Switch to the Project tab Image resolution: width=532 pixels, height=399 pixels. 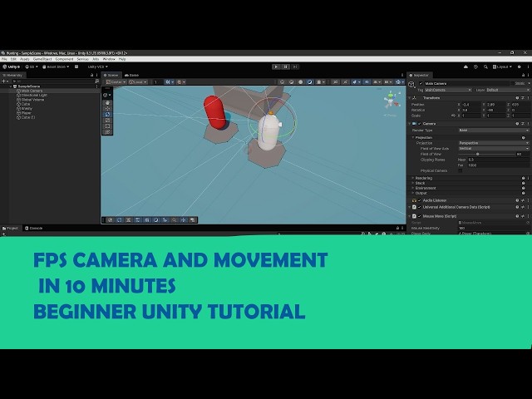(x=10, y=228)
